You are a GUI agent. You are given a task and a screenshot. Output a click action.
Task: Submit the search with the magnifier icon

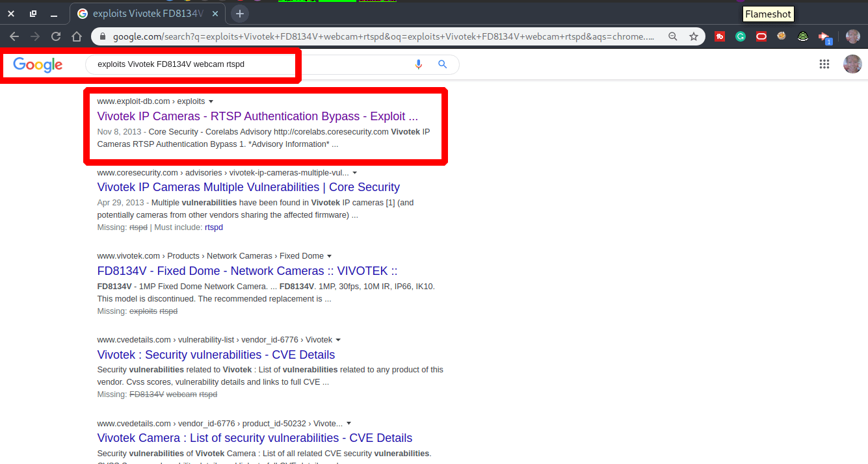pyautogui.click(x=443, y=64)
